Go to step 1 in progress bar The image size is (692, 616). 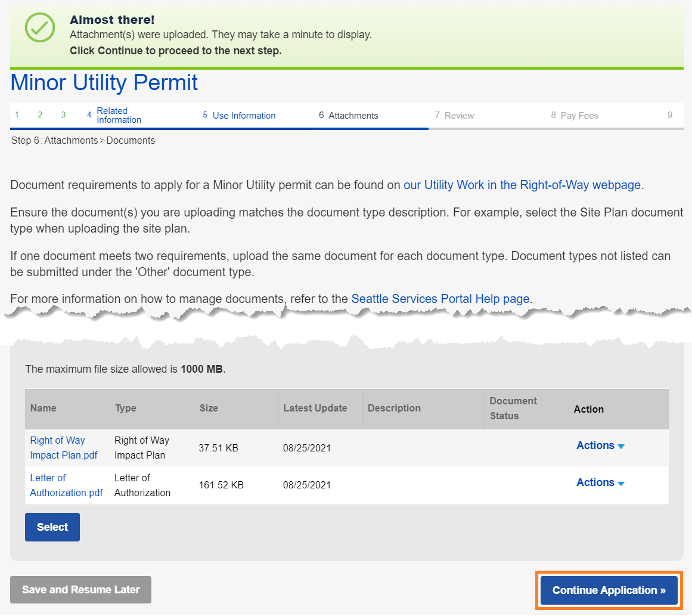tap(17, 115)
